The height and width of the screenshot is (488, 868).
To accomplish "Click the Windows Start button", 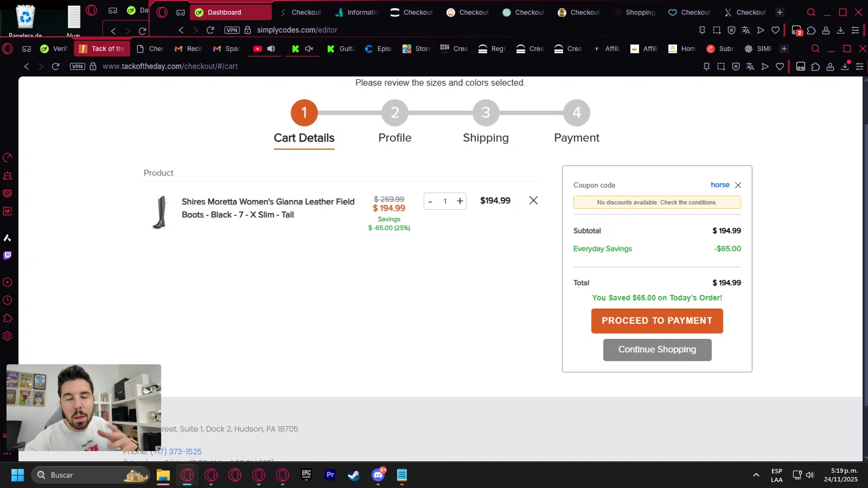I will [x=17, y=475].
